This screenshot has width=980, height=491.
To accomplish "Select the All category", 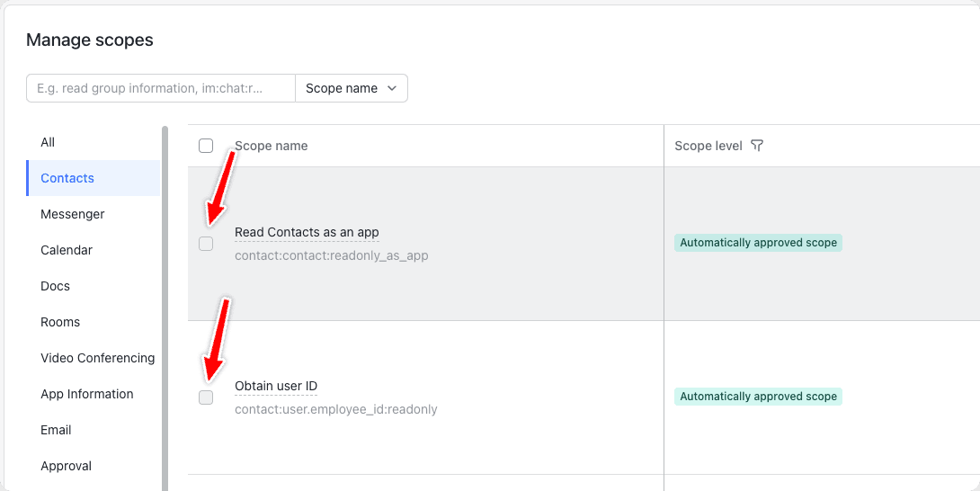I will click(48, 142).
